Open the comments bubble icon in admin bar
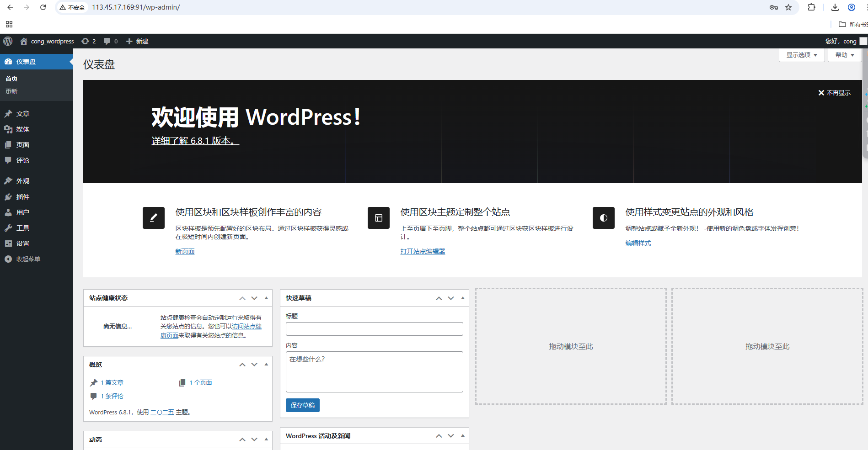Image resolution: width=868 pixels, height=450 pixels. pyautogui.click(x=107, y=41)
